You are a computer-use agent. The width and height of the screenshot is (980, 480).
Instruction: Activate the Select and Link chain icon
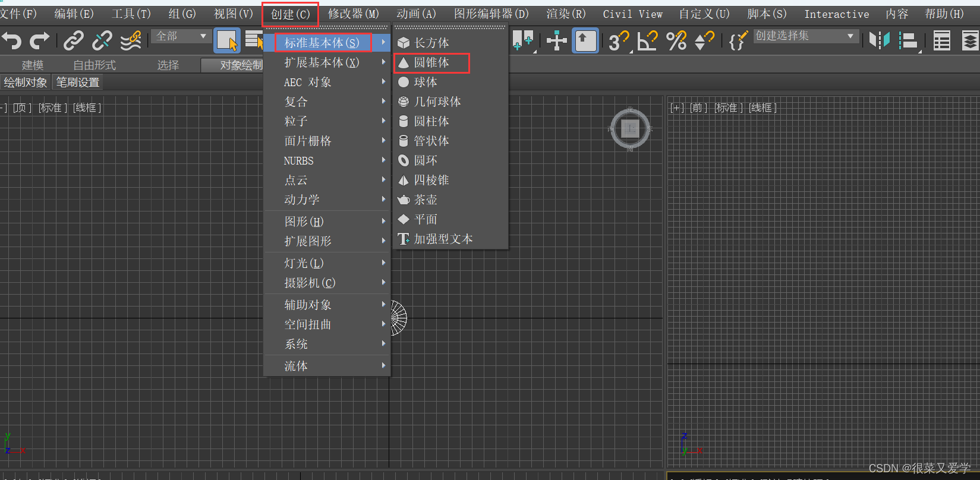74,40
